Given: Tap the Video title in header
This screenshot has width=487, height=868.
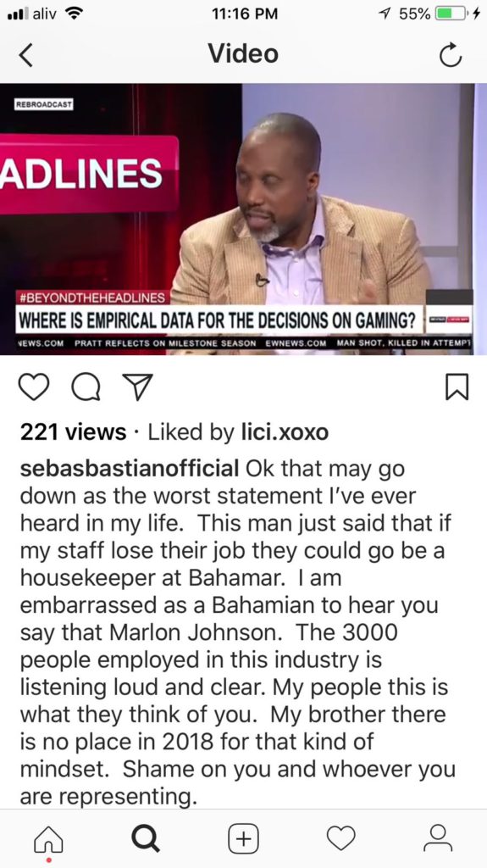Looking at the screenshot, I should (243, 53).
